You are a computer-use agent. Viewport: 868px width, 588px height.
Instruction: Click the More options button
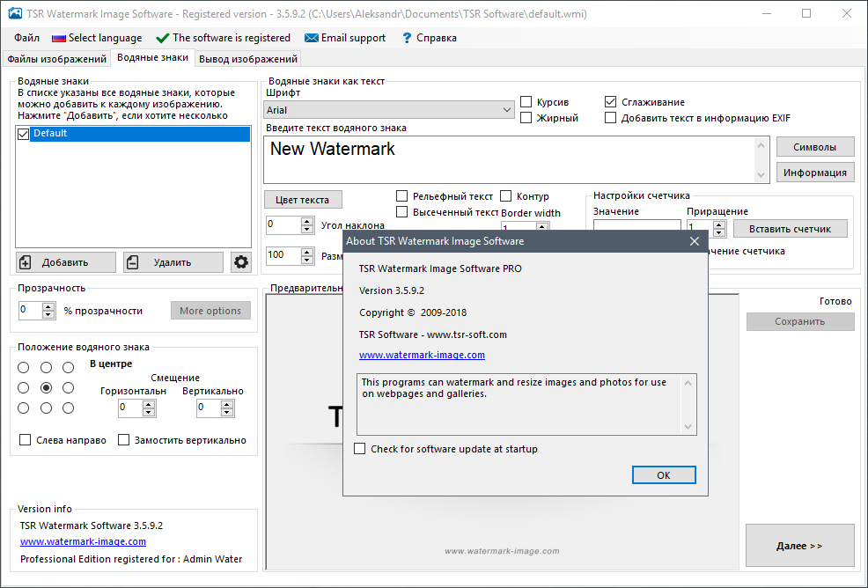pos(210,311)
